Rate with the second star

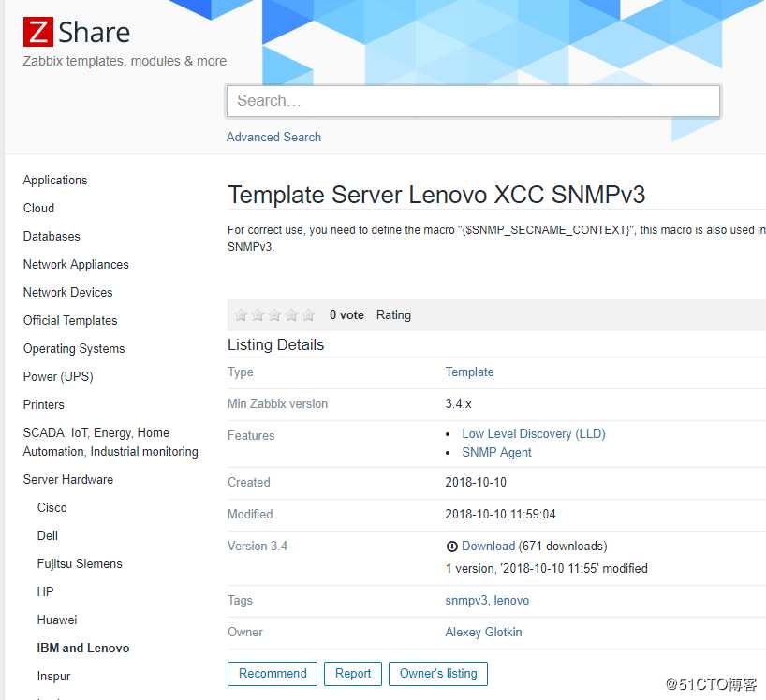tap(258, 314)
